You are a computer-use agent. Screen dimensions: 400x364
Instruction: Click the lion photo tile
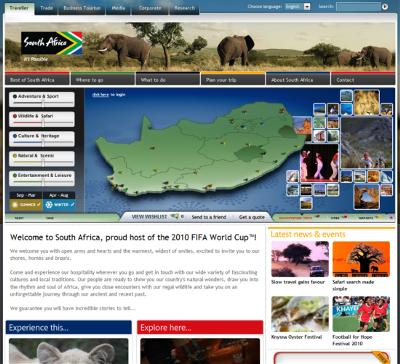click(x=366, y=102)
